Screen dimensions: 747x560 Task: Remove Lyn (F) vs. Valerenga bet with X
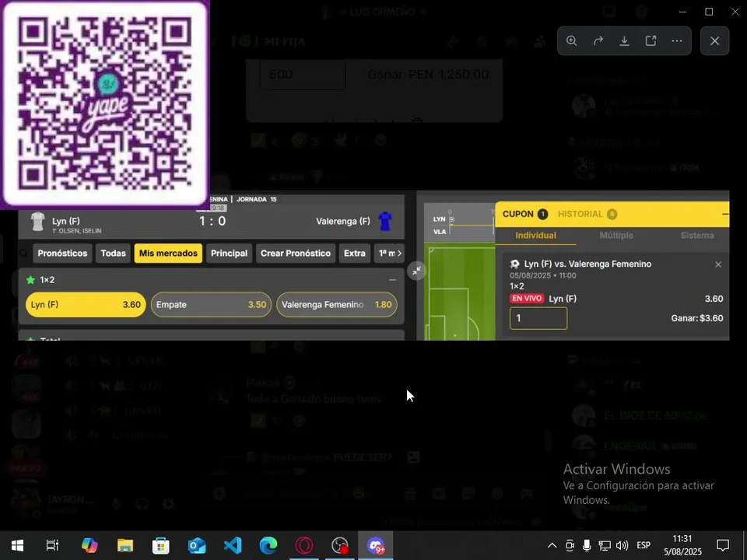pos(718,264)
